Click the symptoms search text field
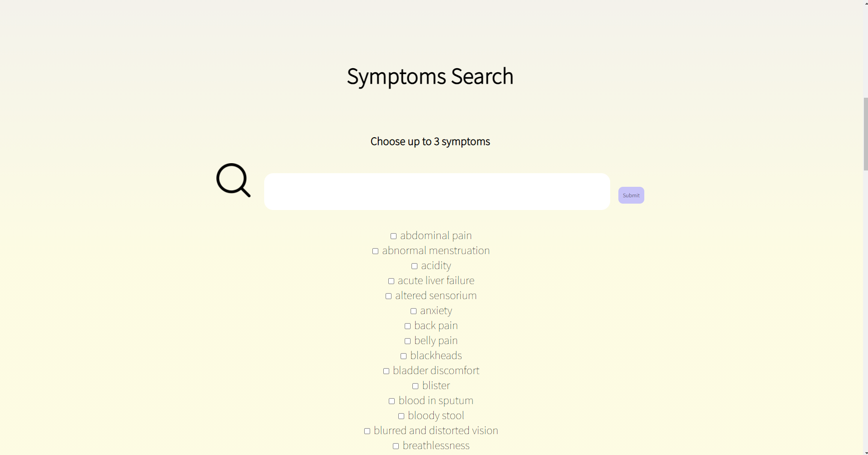Screen dimensions: 868x455 click(x=437, y=191)
